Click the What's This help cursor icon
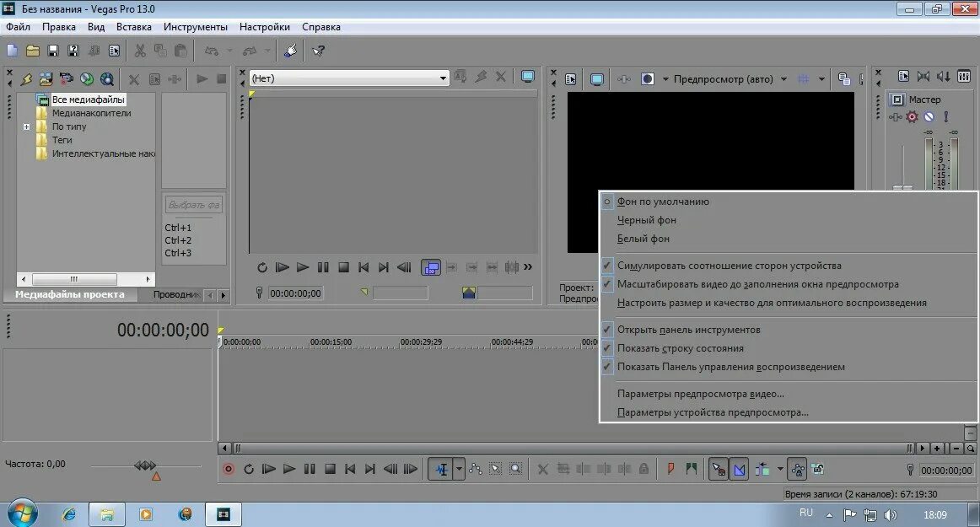 click(318, 51)
